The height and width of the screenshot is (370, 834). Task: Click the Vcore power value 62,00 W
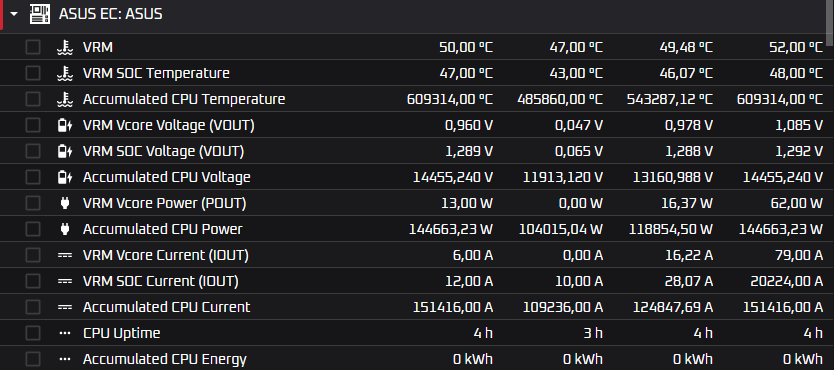(x=796, y=203)
